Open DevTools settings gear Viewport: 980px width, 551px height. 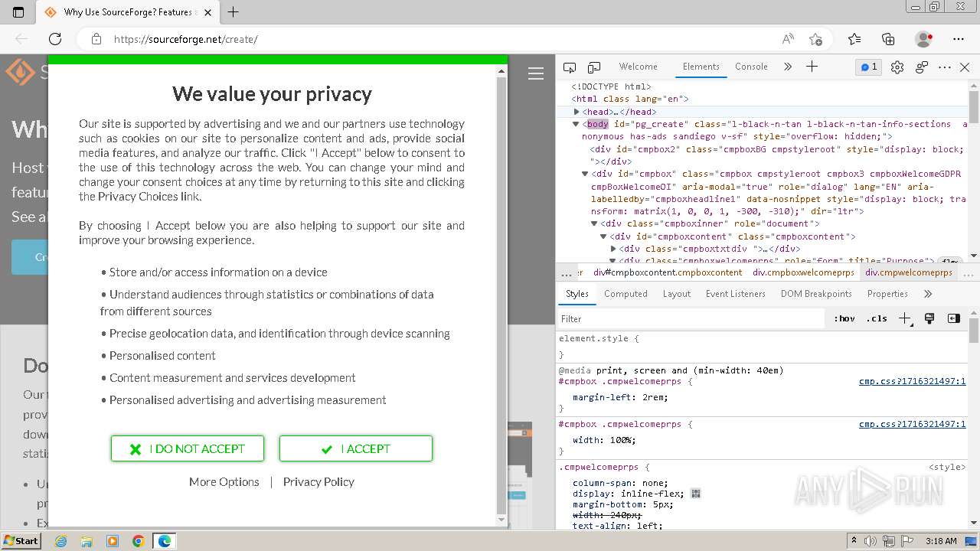[897, 67]
